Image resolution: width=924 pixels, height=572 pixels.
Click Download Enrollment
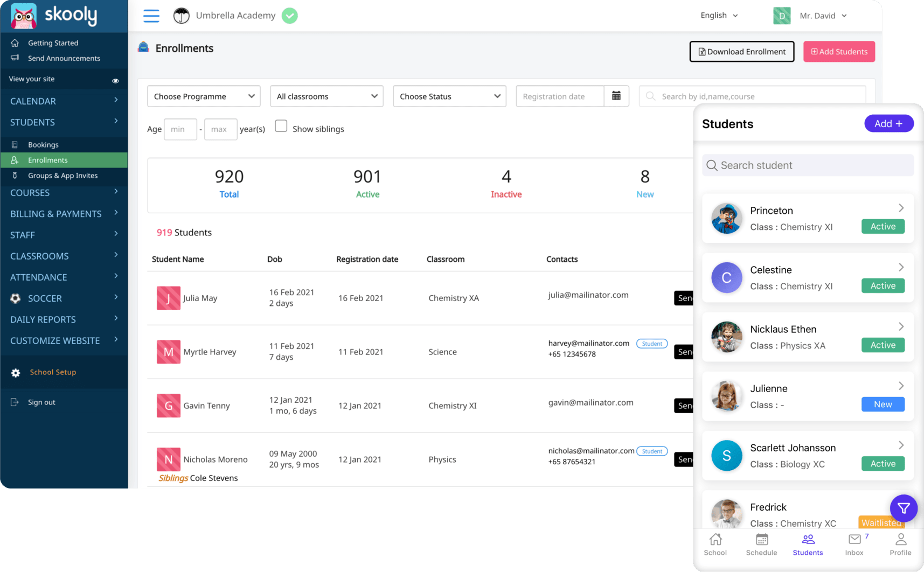[742, 51]
